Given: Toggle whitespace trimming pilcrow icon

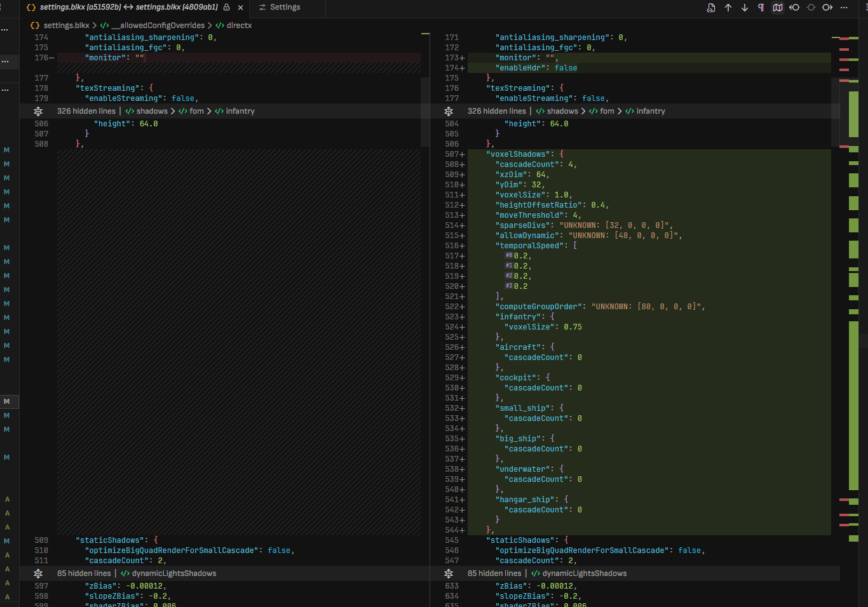Looking at the screenshot, I should pos(761,8).
